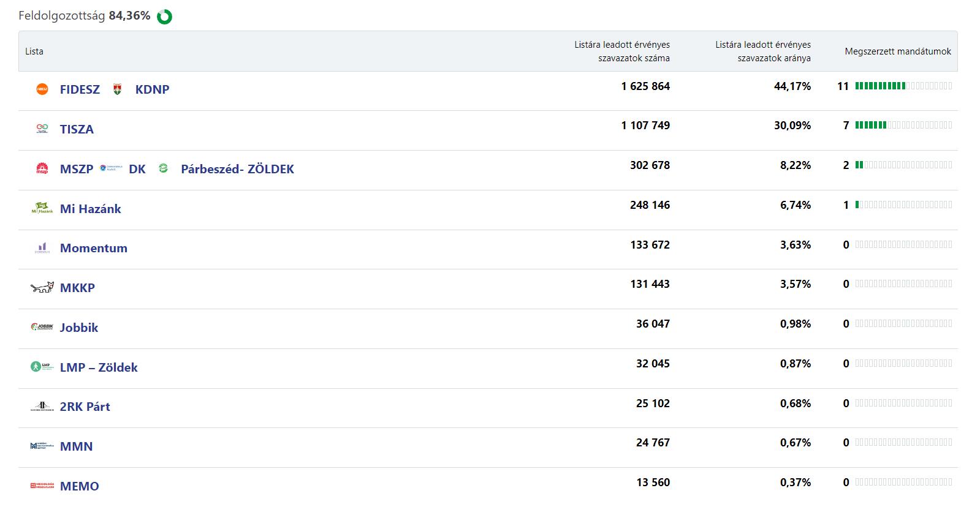Screen dimensions: 980x507
Task: Click the MMN party logo
Action: (42, 446)
